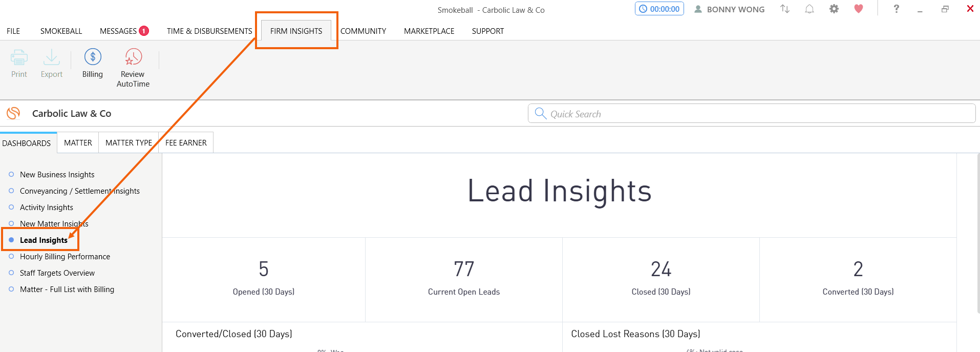Click the Carbolic Law & Co firm name

(72, 114)
